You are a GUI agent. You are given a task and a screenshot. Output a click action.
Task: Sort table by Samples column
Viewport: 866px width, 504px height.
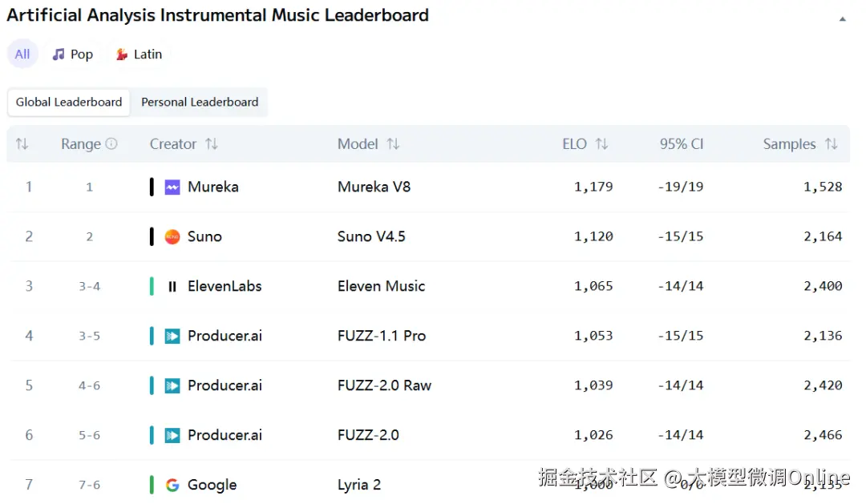832,144
